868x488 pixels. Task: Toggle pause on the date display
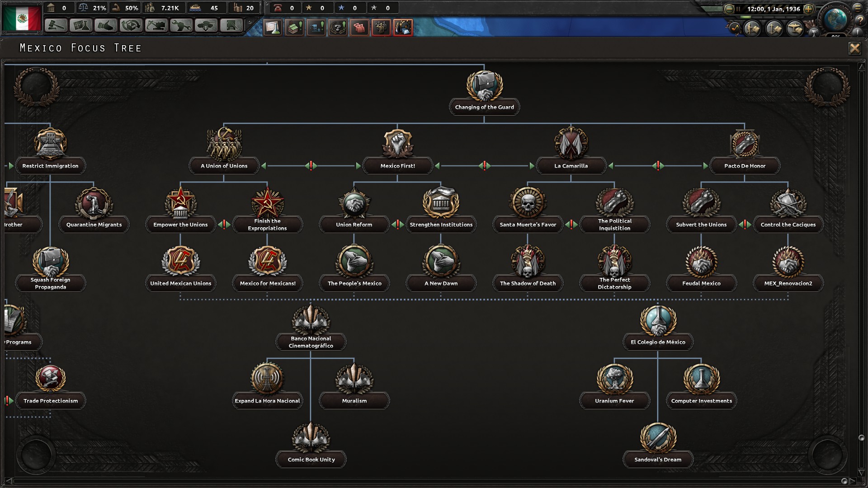tap(774, 9)
